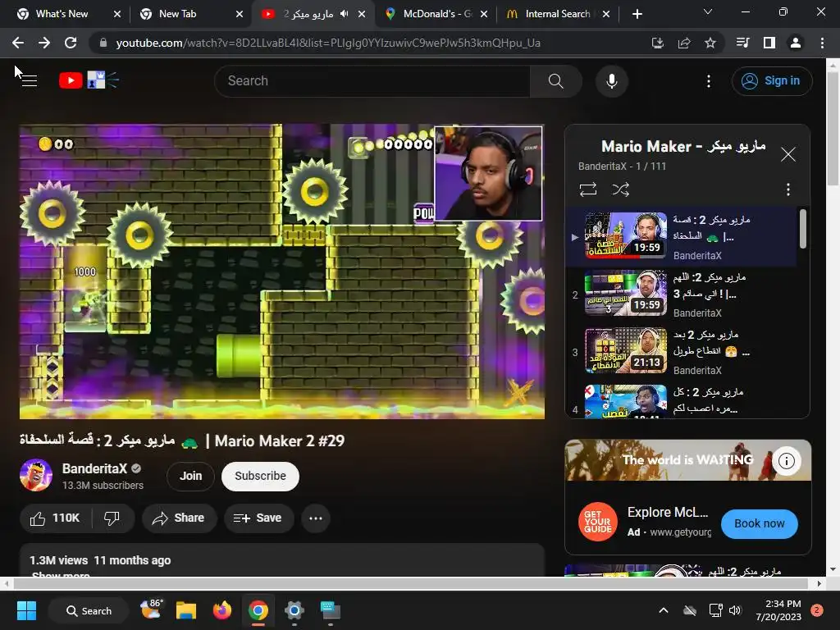Open BanderitaX link in playlist header
Viewport: 840px width, 630px height.
pos(602,166)
